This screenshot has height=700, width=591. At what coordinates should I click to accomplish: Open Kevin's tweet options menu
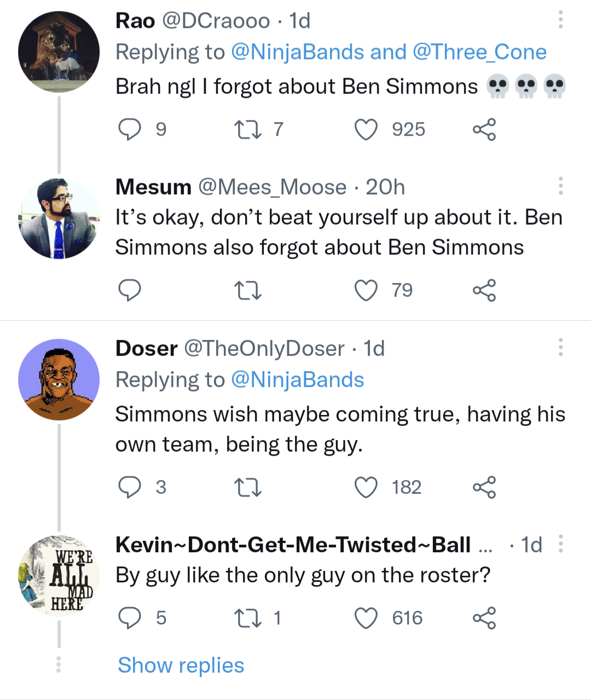click(x=560, y=542)
